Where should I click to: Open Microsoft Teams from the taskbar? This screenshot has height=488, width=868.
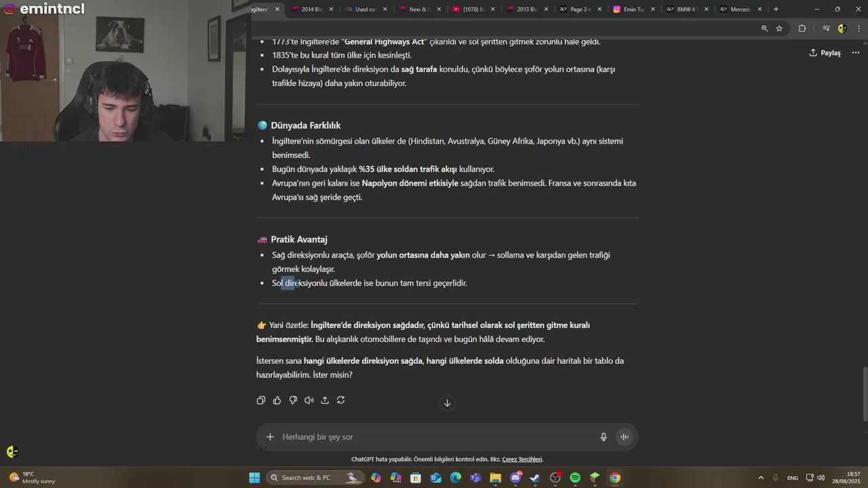[475, 478]
